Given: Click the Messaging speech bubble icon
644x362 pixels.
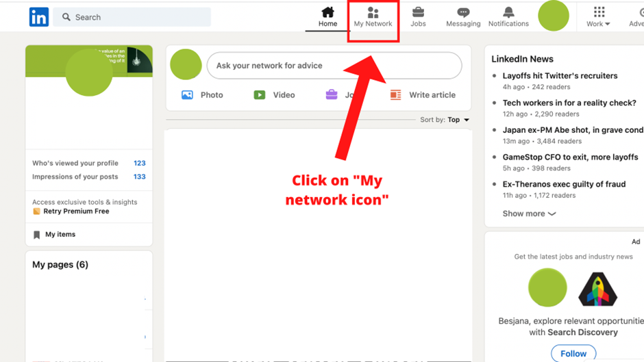Looking at the screenshot, I should (x=463, y=12).
